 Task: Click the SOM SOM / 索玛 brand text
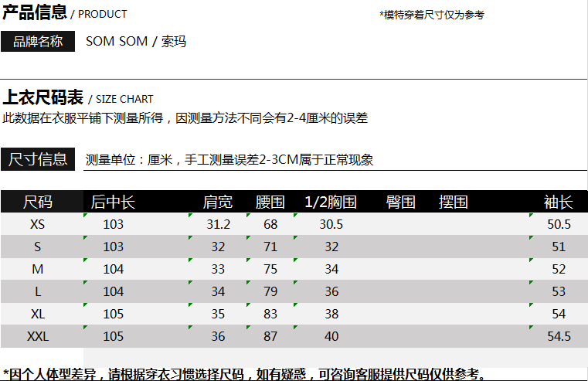coord(136,42)
